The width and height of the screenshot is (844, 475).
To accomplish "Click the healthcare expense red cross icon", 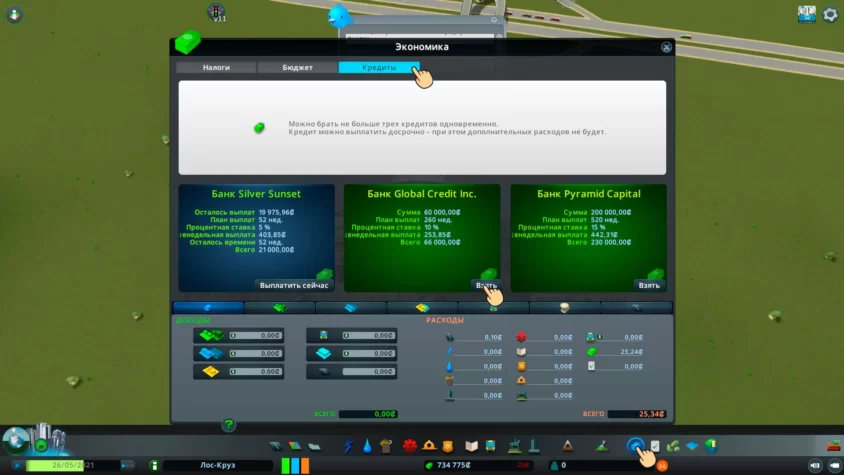I will (x=521, y=337).
